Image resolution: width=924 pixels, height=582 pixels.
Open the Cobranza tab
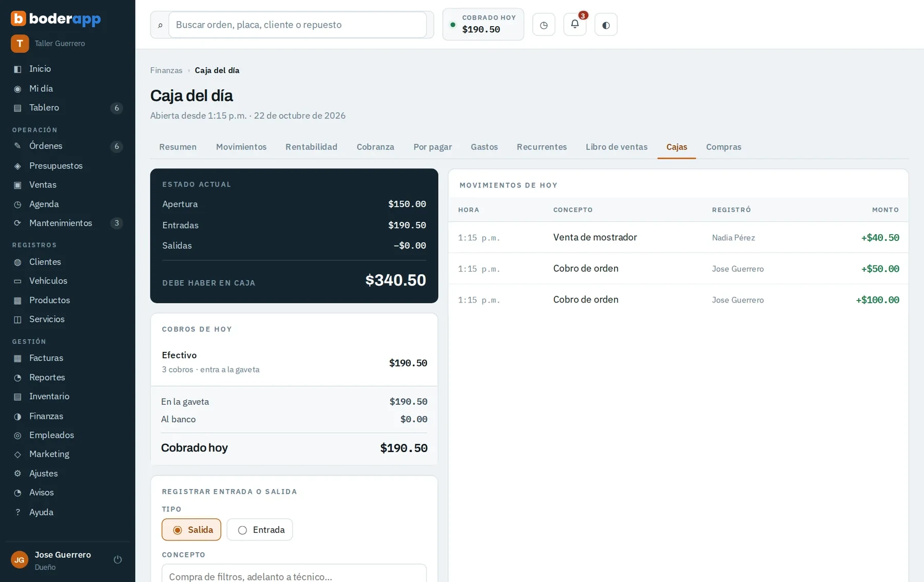tap(375, 147)
